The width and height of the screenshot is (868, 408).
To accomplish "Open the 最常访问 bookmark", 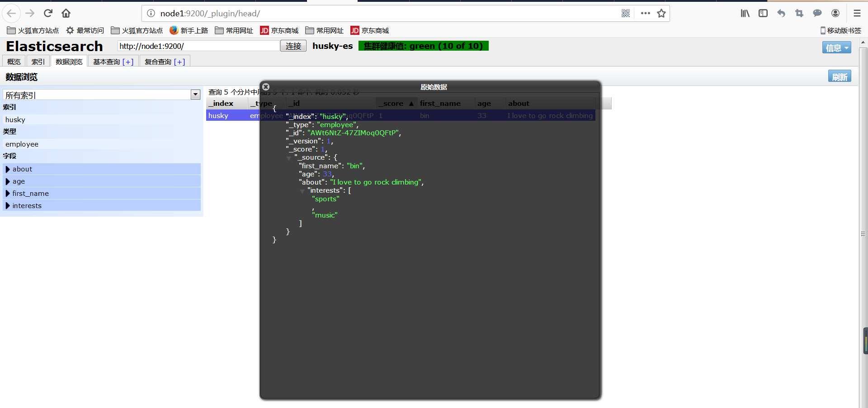I will [85, 30].
